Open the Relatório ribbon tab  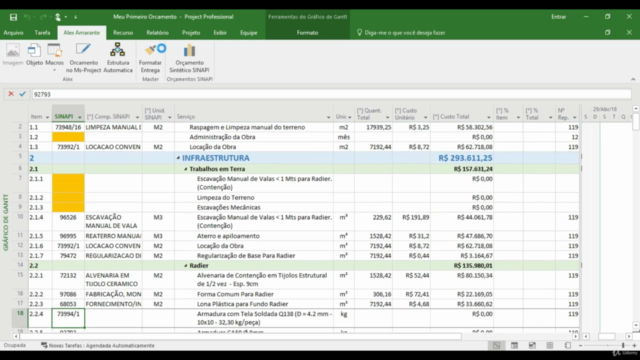tap(158, 33)
